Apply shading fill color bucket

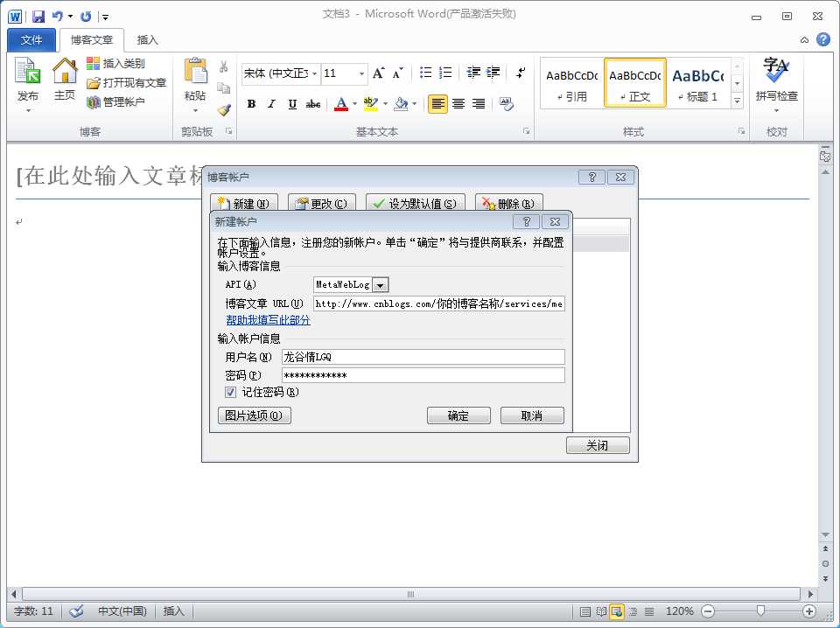tap(401, 104)
